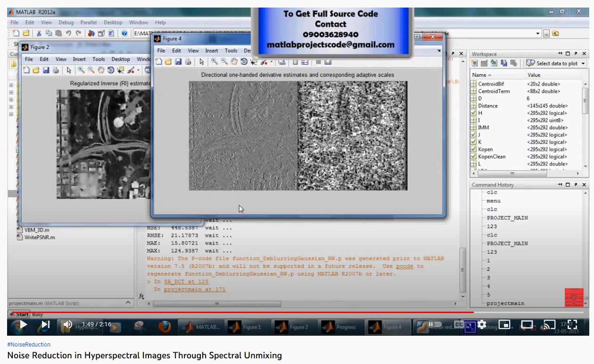Screen dimensions: 594x364
Task: Click the Cut scissors icon in MATLAB toolbar
Action: (39, 33)
